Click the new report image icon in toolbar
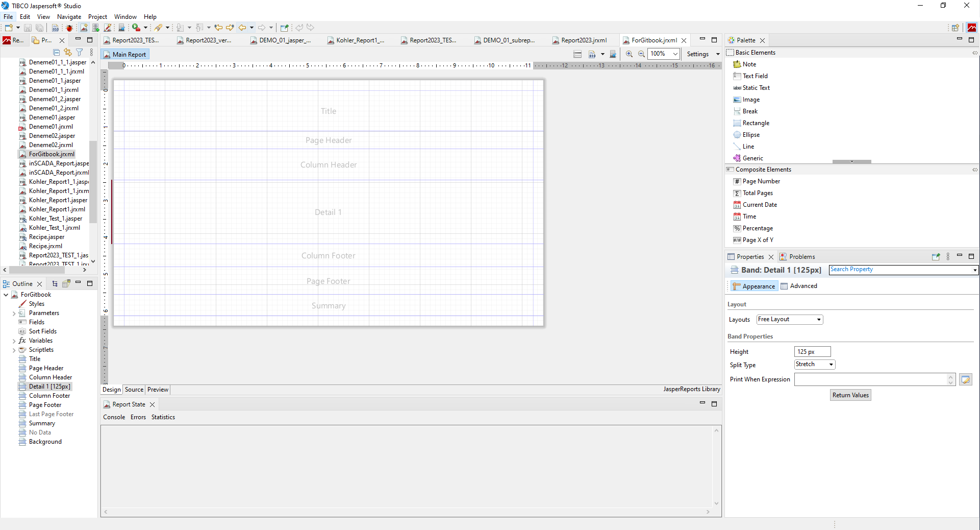Viewport: 980px width, 530px height. pyautogui.click(x=84, y=28)
